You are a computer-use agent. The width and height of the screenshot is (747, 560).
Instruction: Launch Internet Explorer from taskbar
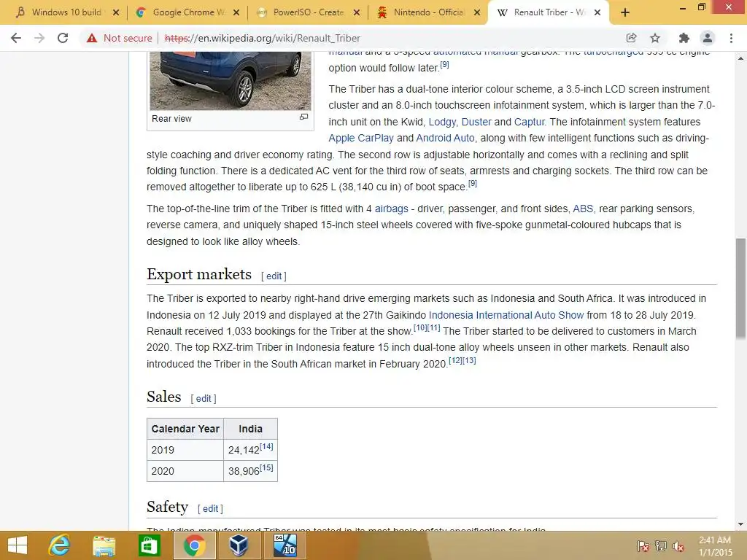click(x=60, y=545)
